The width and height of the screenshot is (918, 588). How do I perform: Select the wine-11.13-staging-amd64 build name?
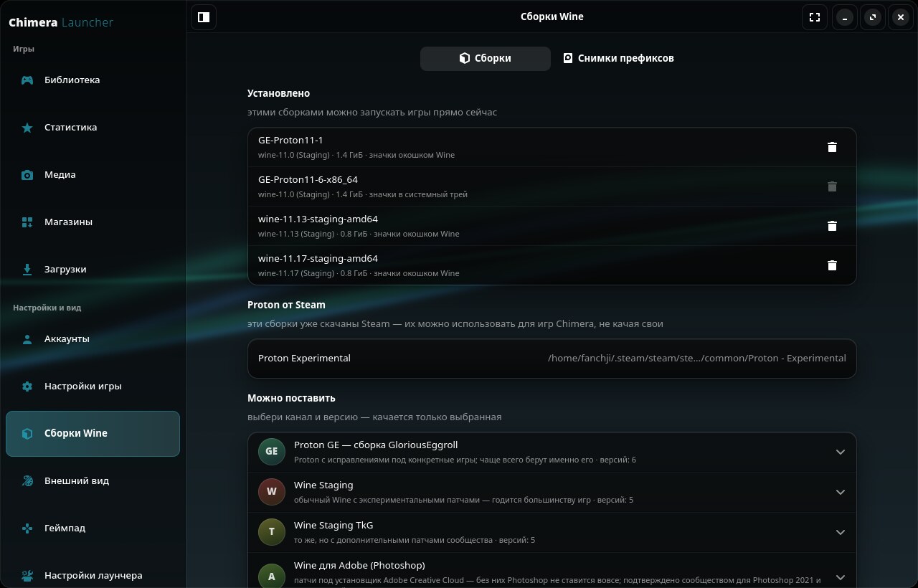318,219
